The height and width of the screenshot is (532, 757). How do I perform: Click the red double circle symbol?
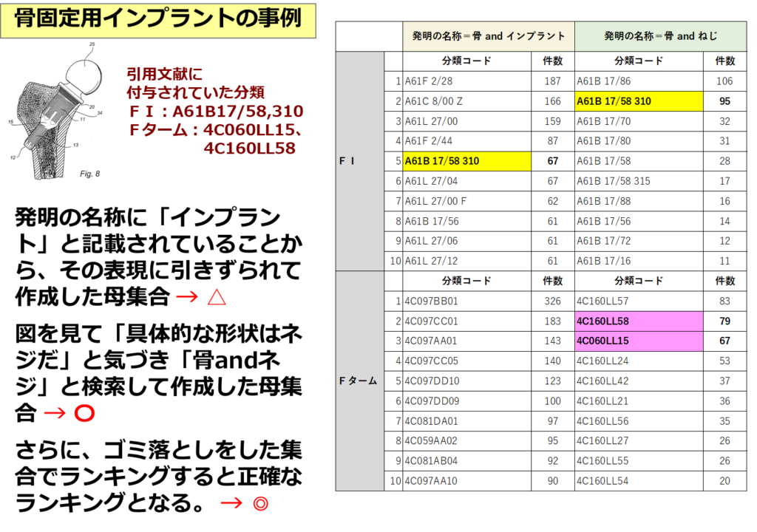259,504
